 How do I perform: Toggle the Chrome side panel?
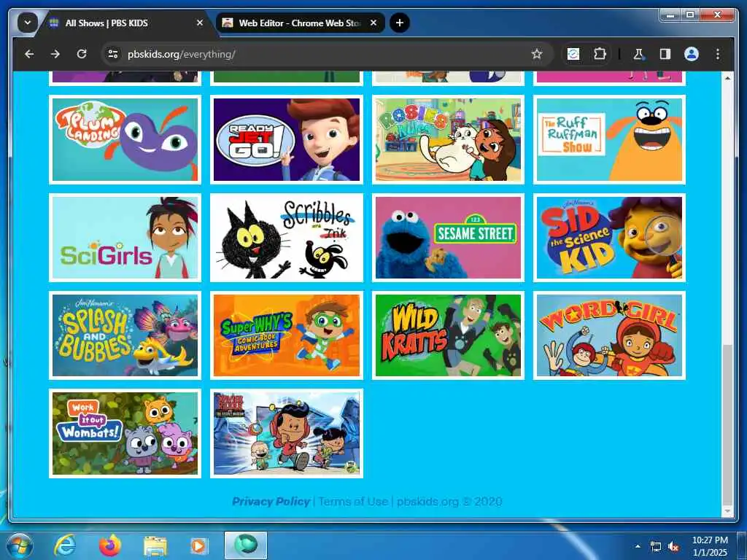click(665, 54)
